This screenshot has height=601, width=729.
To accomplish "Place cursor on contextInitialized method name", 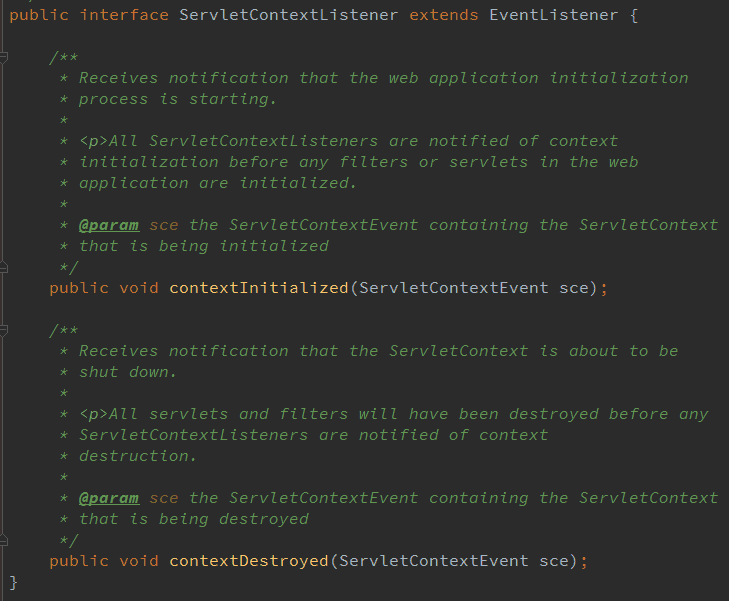I will [x=258, y=288].
